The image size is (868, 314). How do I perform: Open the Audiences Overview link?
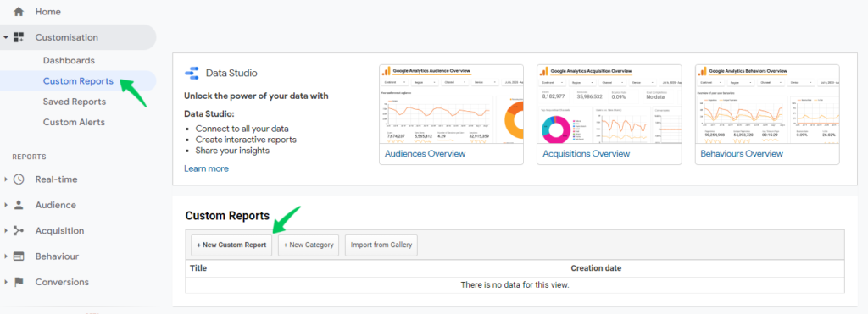pos(426,154)
